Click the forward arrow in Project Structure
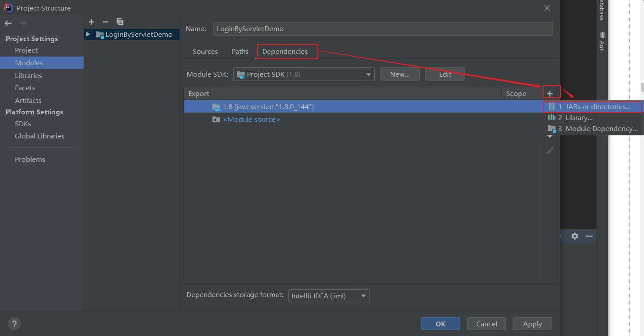Viewport: 644px width, 336px height. coord(23,23)
